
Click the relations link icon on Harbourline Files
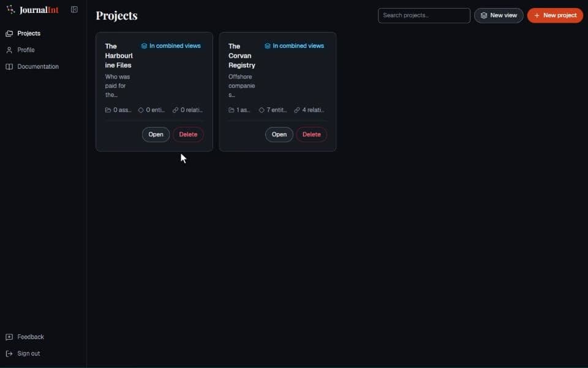pos(176,110)
